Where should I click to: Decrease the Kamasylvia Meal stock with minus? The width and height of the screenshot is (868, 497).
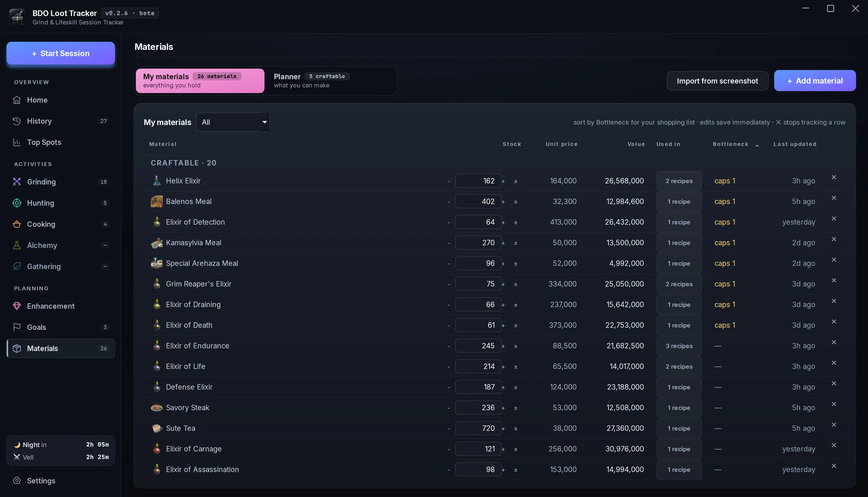pos(449,243)
